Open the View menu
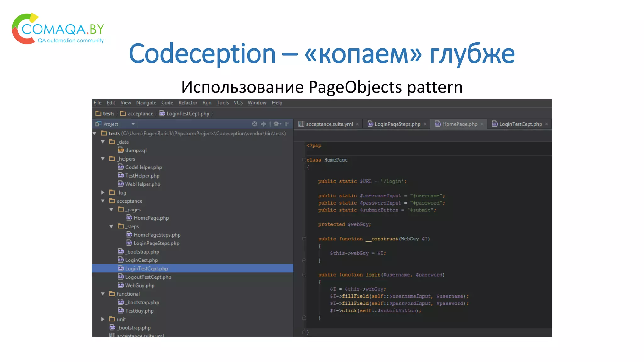Viewport: 644px width, 362px height. [126, 103]
